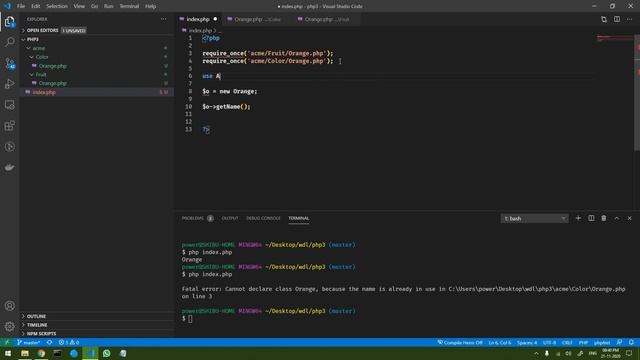This screenshot has width=640, height=360.
Task: Toggle Compile Hero Off in status bar
Action: [x=460, y=342]
